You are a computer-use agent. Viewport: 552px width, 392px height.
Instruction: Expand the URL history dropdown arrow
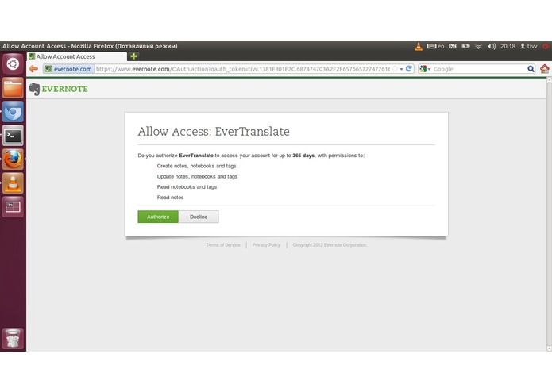coord(401,69)
